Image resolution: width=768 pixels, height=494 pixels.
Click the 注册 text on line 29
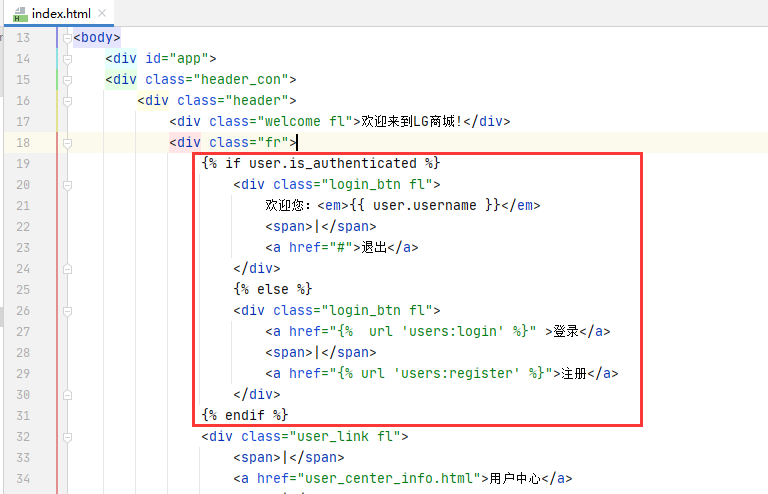[574, 374]
